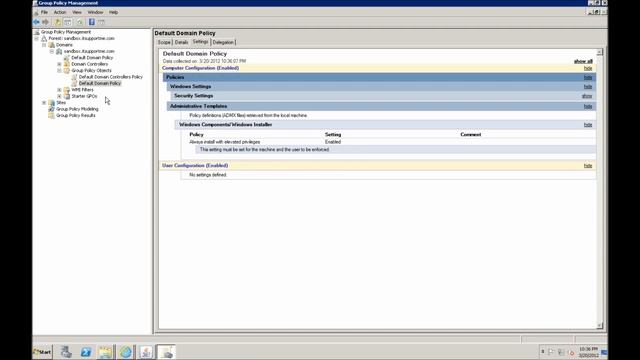Click the 'No settings defined.' text
Viewport: 640px width, 360px height.
click(x=208, y=175)
